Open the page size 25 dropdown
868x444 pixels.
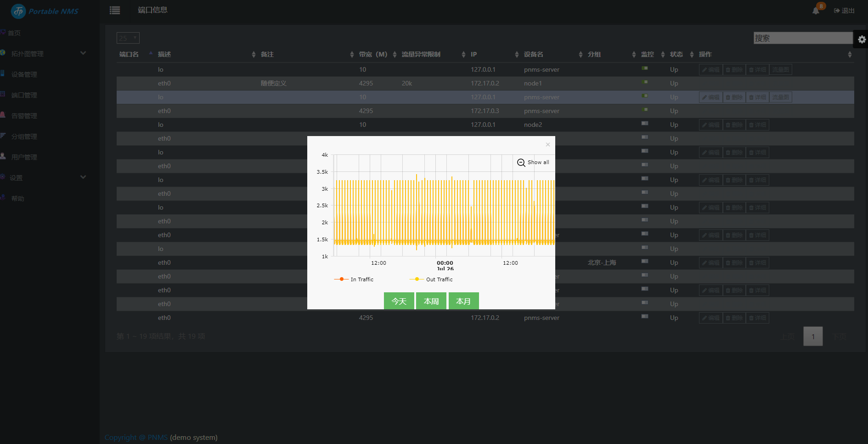[128, 38]
